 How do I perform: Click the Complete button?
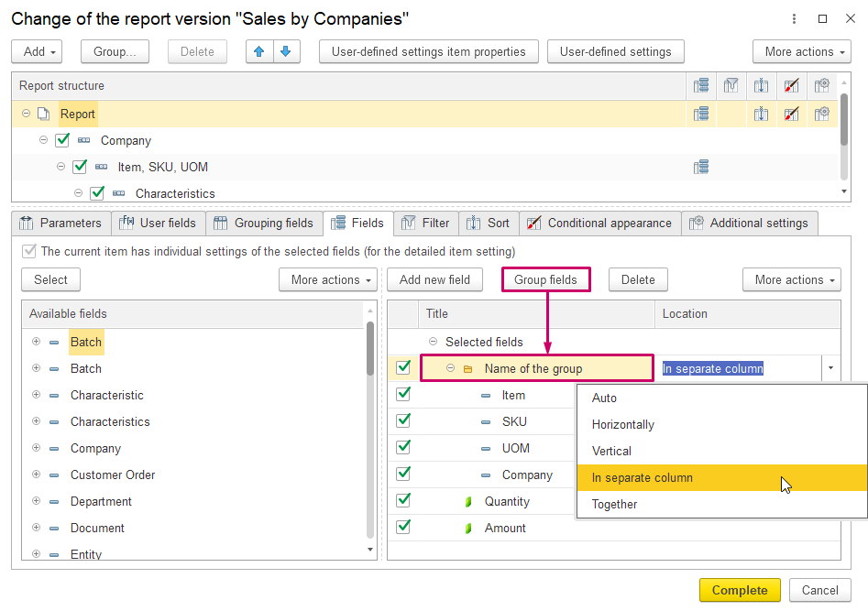[740, 591]
